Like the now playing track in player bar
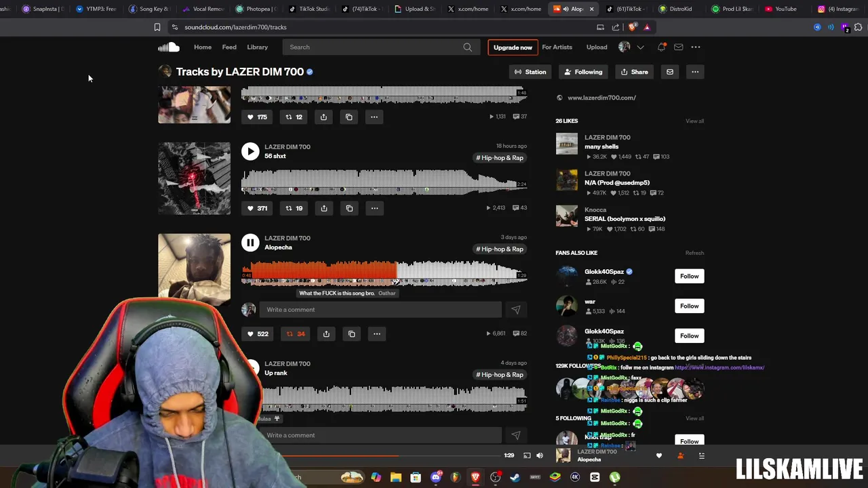 tap(658, 456)
